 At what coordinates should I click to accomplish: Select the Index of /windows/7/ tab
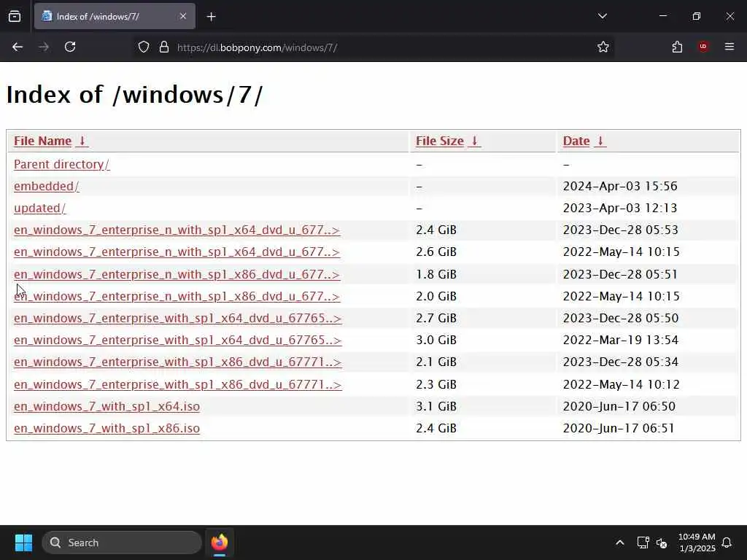coord(115,16)
